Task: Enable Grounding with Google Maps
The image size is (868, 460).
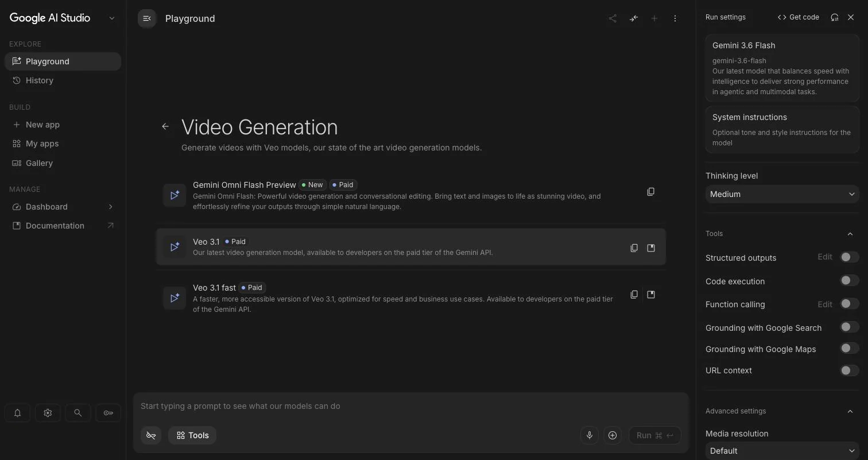Action: click(849, 349)
